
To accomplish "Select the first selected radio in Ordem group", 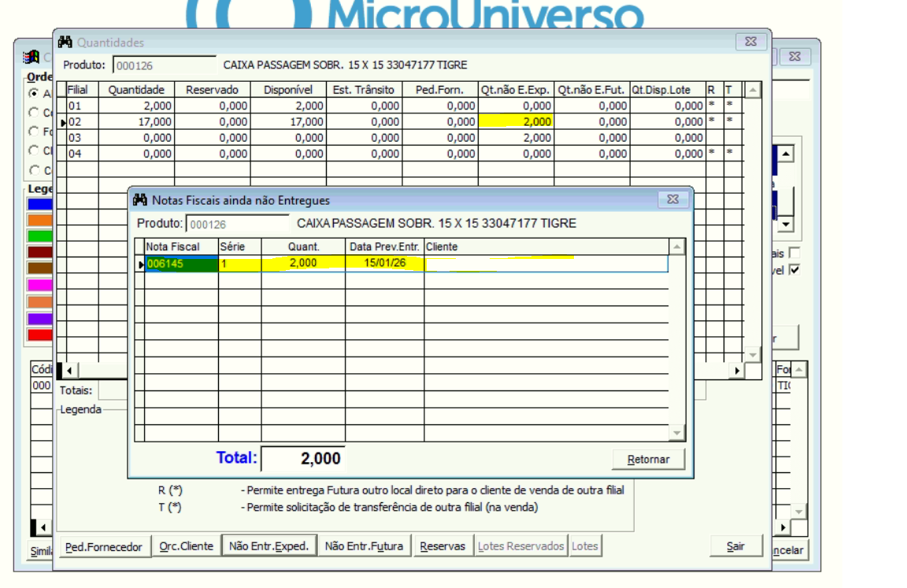I will [34, 93].
